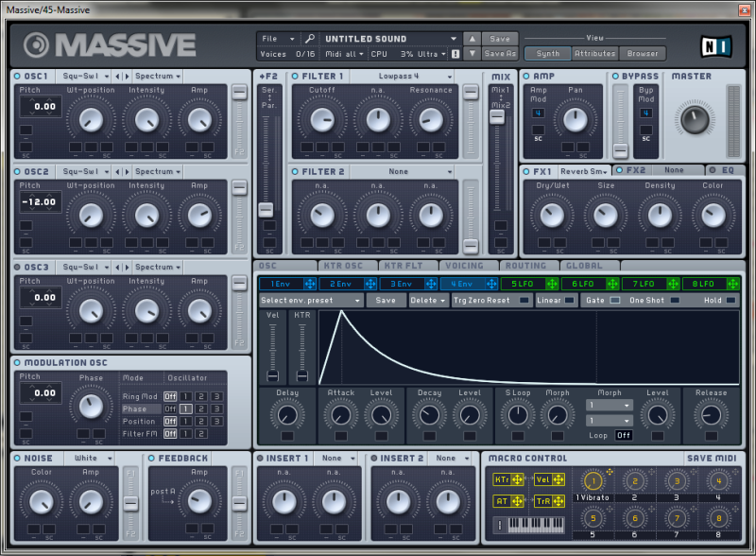Switch to the VOICING tab
756x556 pixels.
(467, 266)
